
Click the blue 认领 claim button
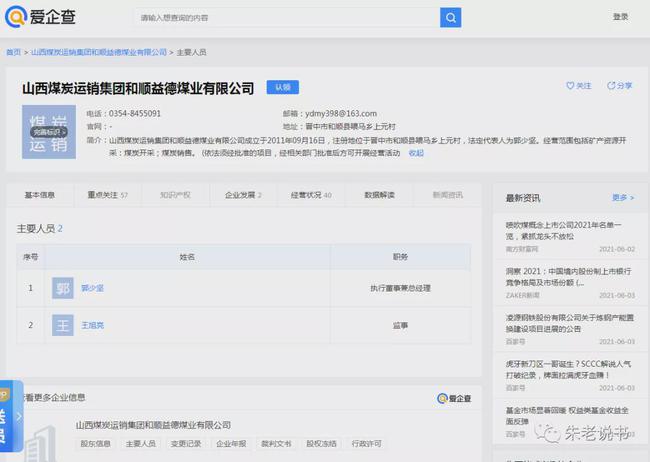(x=282, y=87)
